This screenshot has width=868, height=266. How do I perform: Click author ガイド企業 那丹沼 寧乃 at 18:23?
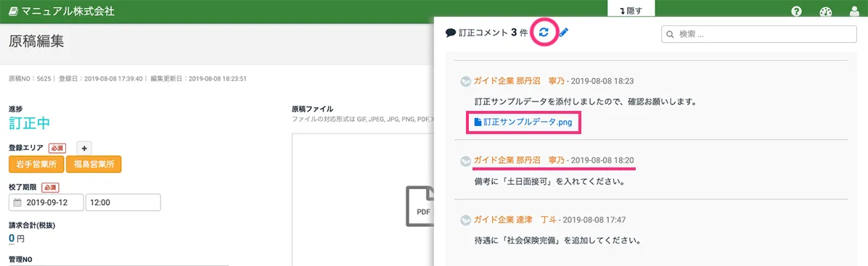519,80
